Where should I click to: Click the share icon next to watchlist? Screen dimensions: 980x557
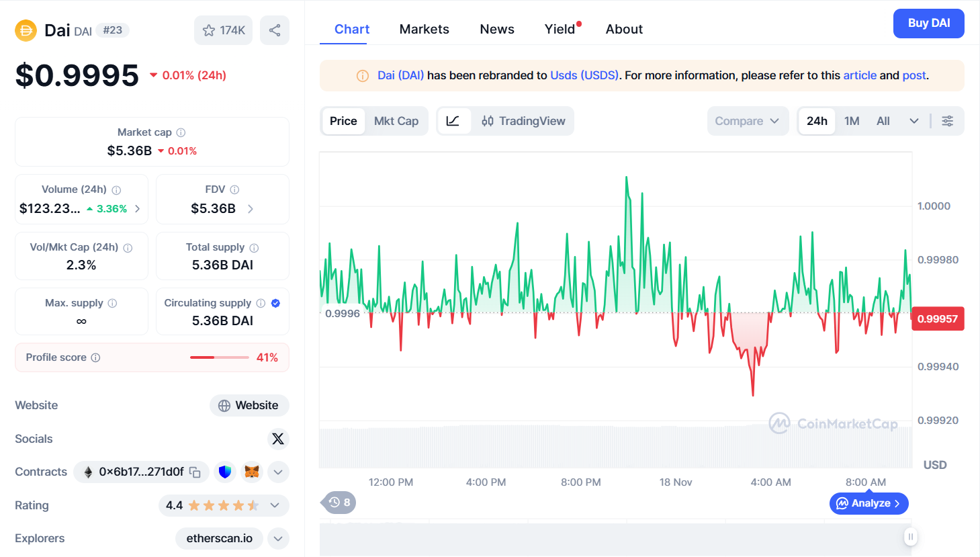tap(275, 30)
